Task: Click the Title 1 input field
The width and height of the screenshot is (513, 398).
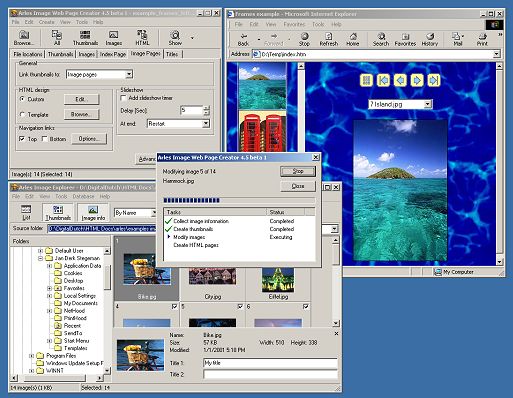Action: tap(270, 363)
